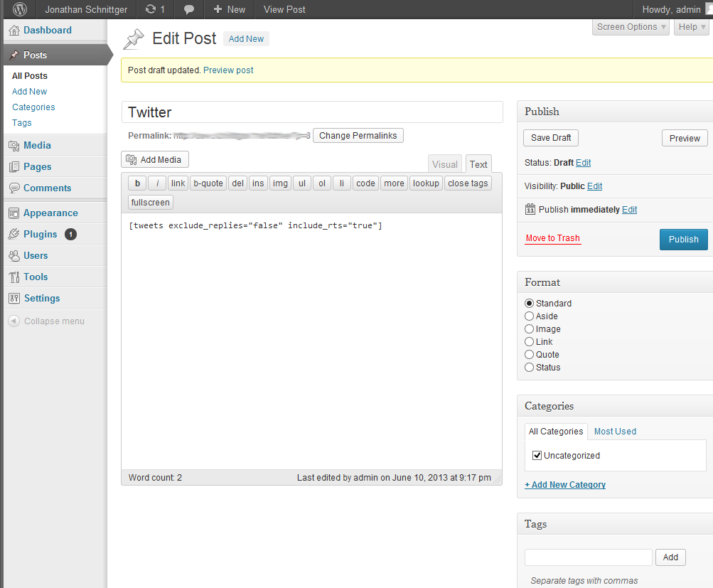Edit the Publish immediately schedule
The height and width of the screenshot is (588, 713).
(629, 209)
